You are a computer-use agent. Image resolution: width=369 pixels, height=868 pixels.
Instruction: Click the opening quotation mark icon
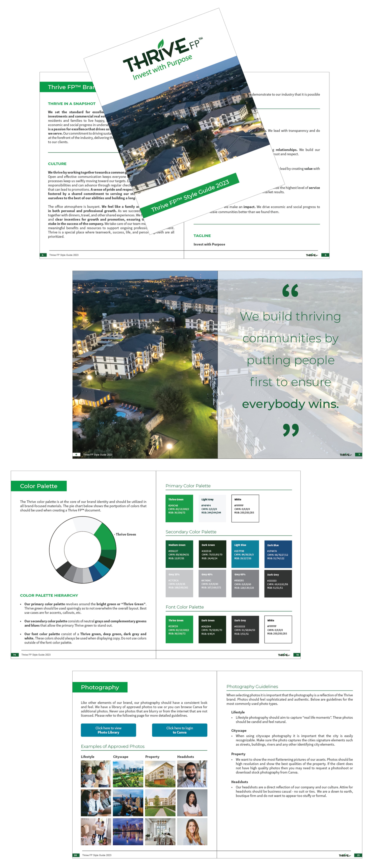290,290
